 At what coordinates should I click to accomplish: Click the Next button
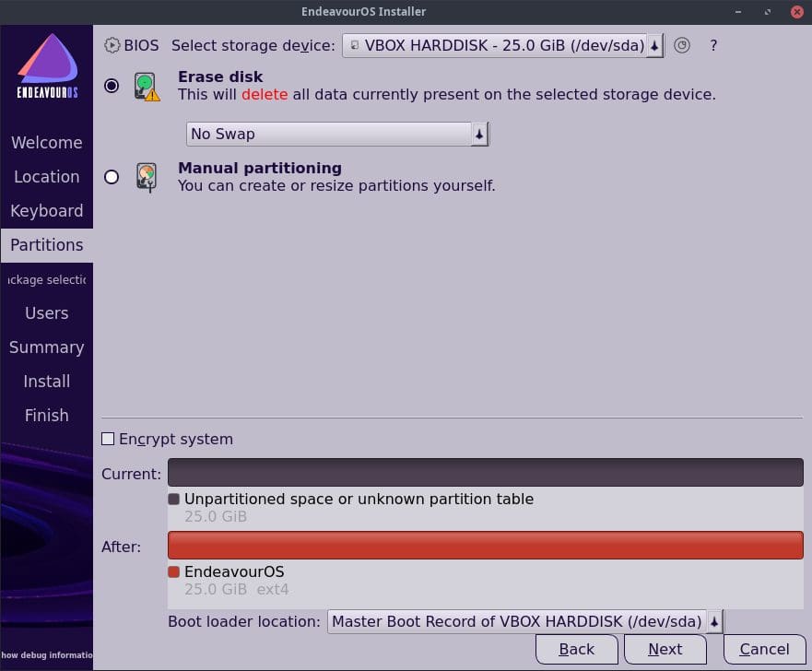tap(665, 649)
